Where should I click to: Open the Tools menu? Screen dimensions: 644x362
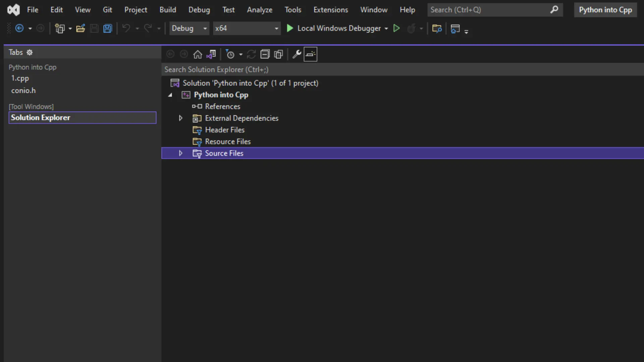[x=293, y=10]
